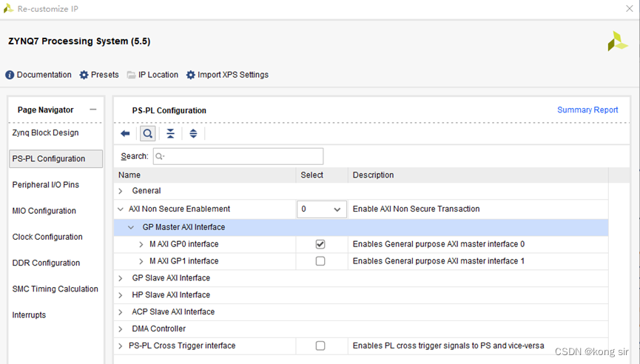
Task: Expand the M AXI GP0 interface row
Action: 141,244
